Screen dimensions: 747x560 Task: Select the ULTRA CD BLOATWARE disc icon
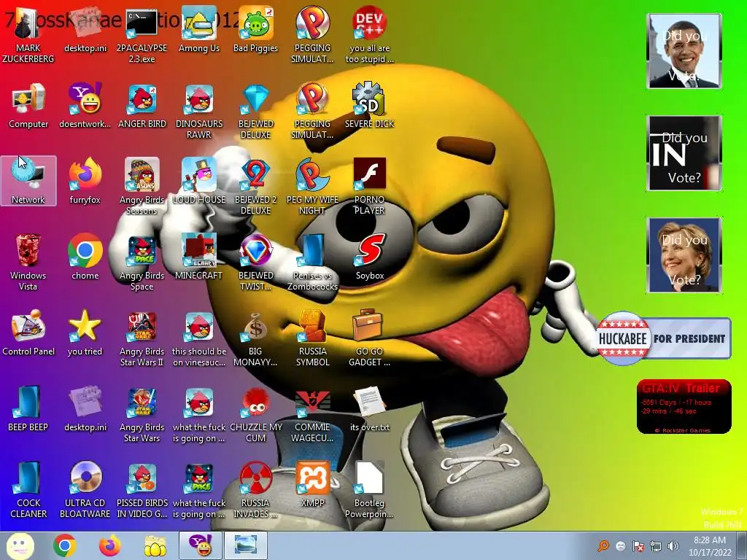point(85,489)
